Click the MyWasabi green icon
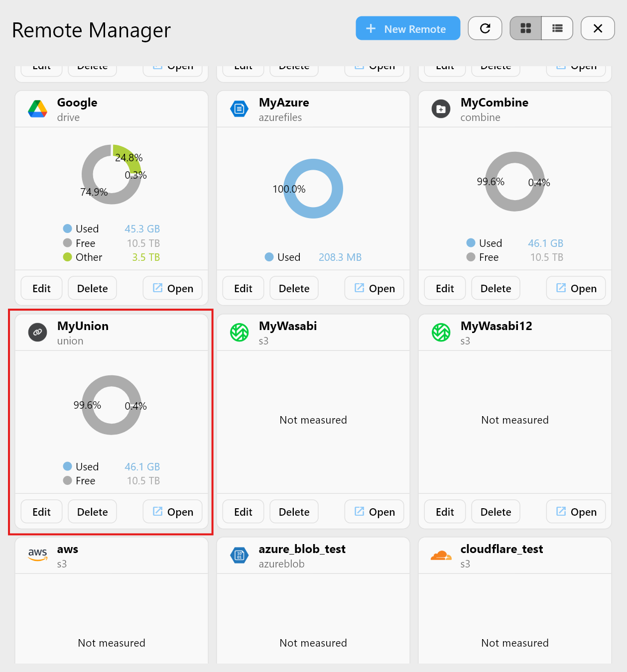Image resolution: width=627 pixels, height=672 pixels. click(239, 332)
